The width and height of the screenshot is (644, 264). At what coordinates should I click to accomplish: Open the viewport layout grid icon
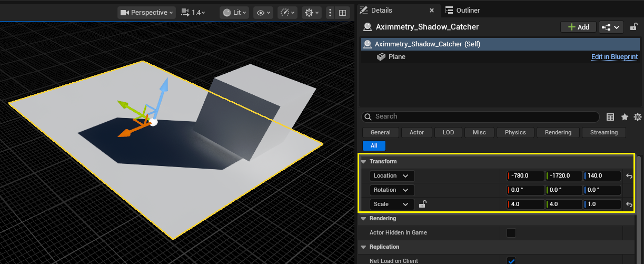pos(342,13)
